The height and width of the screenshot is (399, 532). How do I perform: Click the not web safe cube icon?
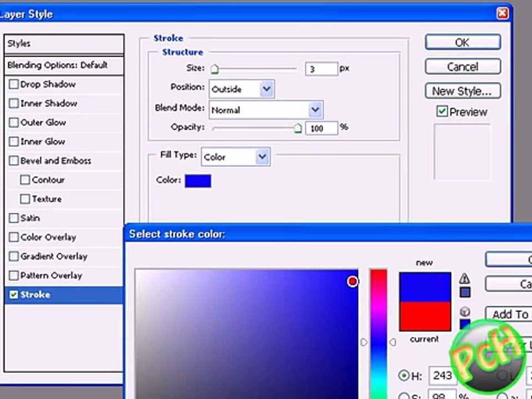point(465,311)
